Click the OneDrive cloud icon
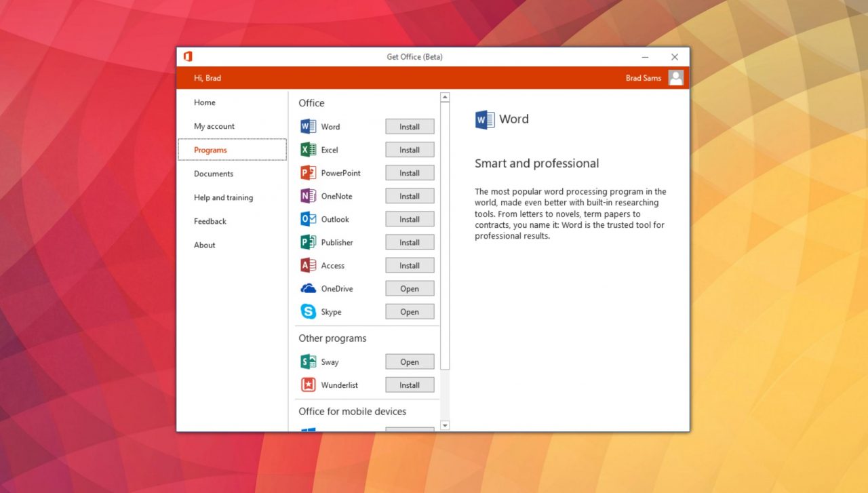 coord(309,288)
